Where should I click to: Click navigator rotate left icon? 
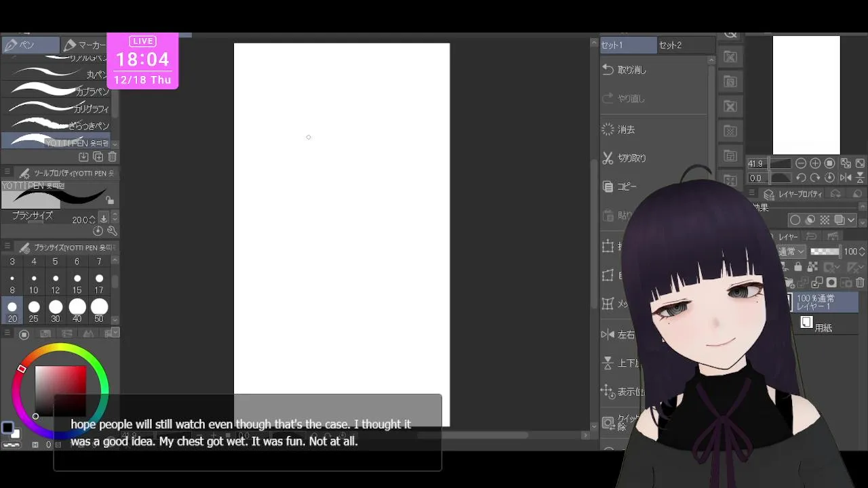tap(801, 178)
